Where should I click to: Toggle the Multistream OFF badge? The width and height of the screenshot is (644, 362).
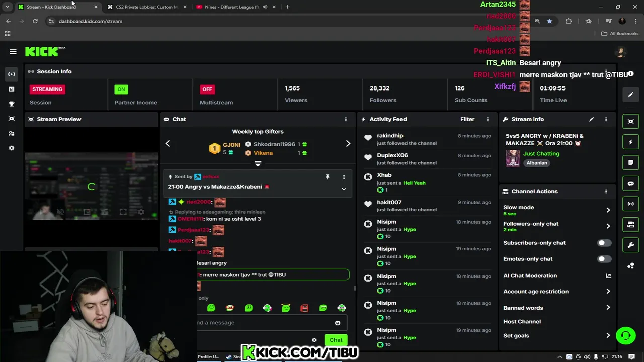(x=207, y=89)
